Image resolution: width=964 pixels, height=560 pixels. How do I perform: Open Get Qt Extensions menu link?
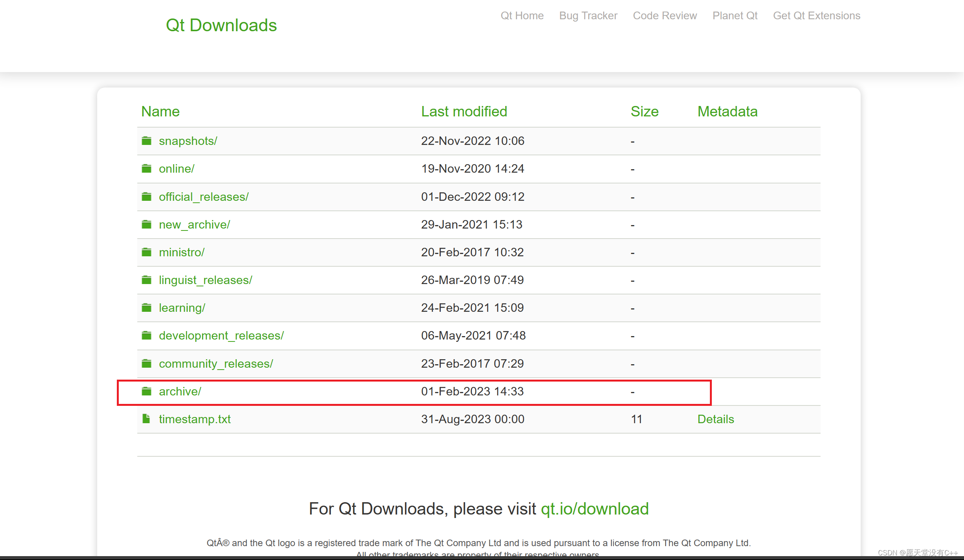pos(816,16)
